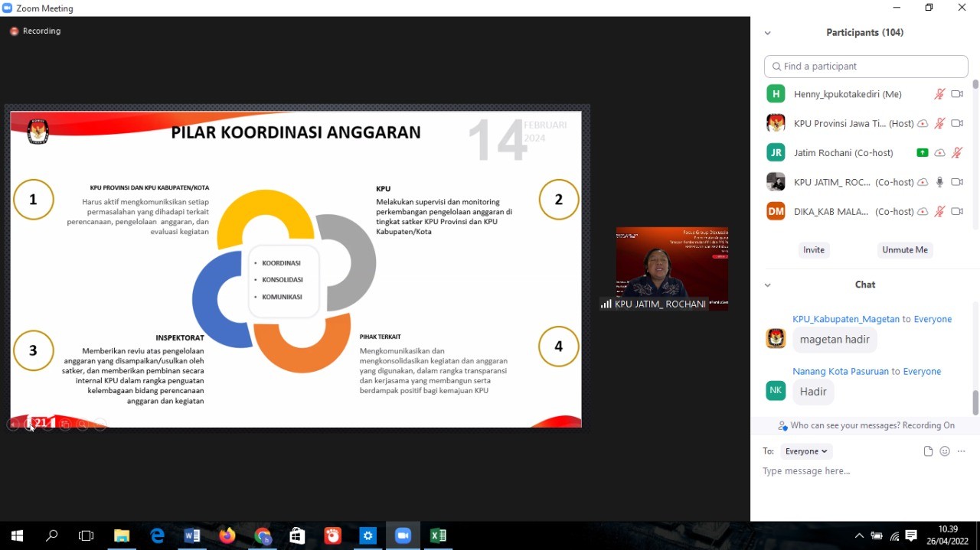Collapse the Participants panel chevron

767,33
